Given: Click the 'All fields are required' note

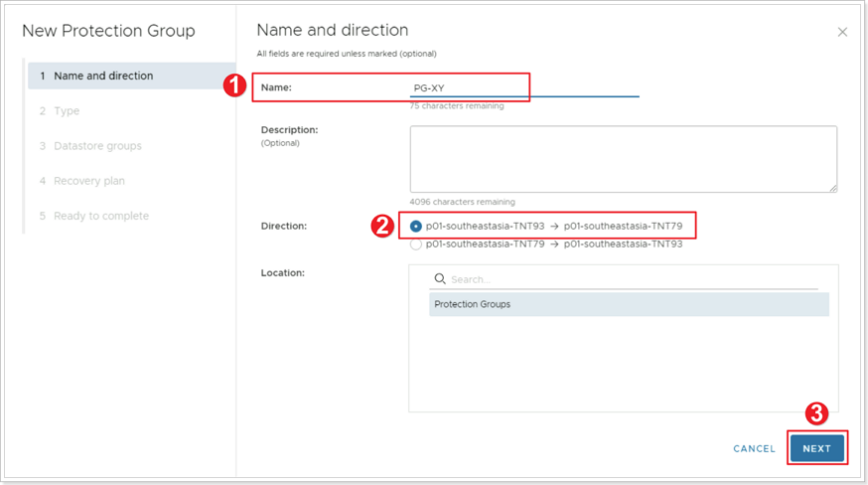Looking at the screenshot, I should point(347,54).
